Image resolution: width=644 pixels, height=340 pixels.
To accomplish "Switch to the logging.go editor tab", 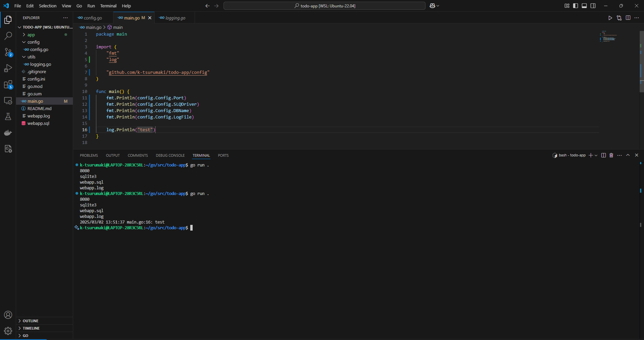I will tap(175, 18).
